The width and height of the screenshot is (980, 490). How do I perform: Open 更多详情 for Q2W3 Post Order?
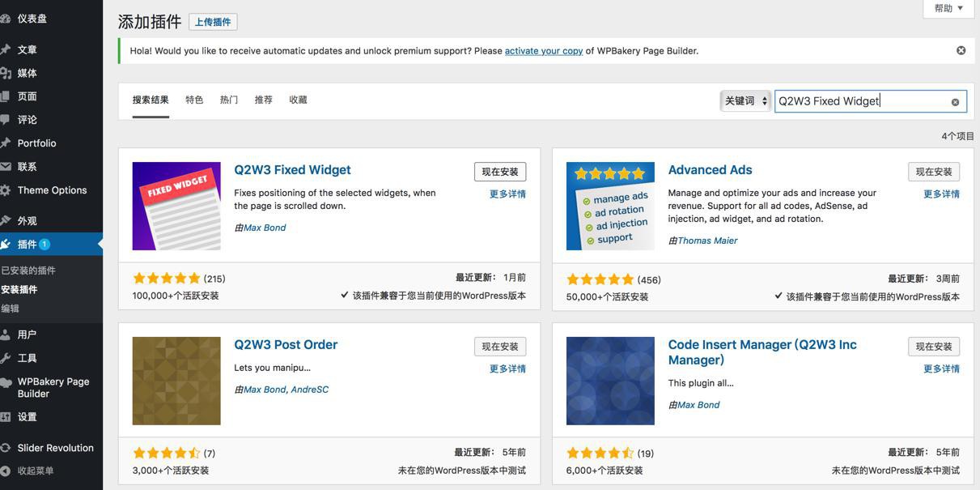[507, 369]
